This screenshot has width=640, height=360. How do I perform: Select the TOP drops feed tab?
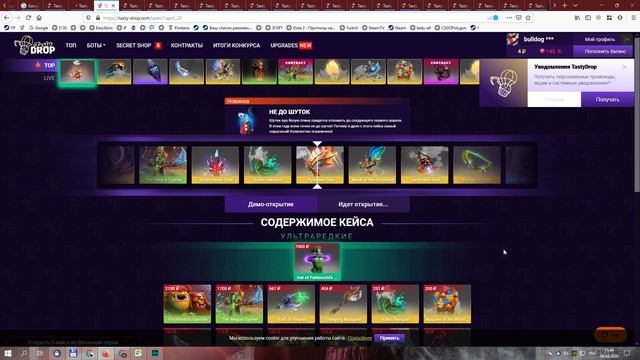pyautogui.click(x=45, y=65)
